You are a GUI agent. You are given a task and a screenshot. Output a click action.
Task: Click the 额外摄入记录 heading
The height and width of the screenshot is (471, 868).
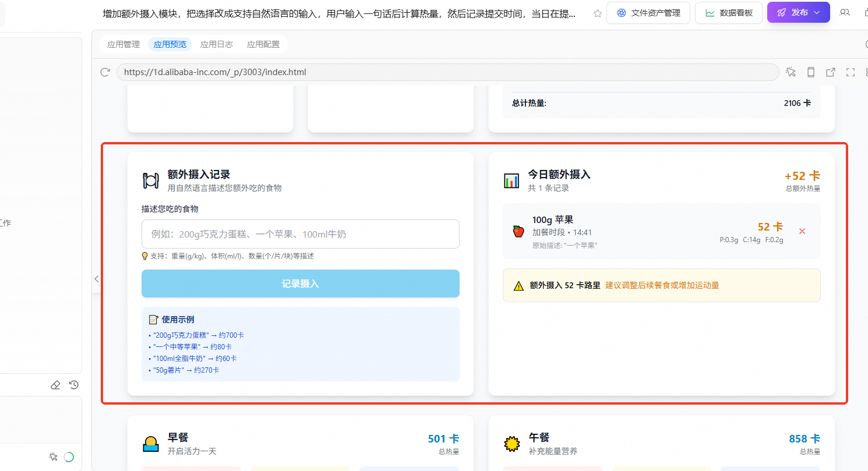(199, 174)
